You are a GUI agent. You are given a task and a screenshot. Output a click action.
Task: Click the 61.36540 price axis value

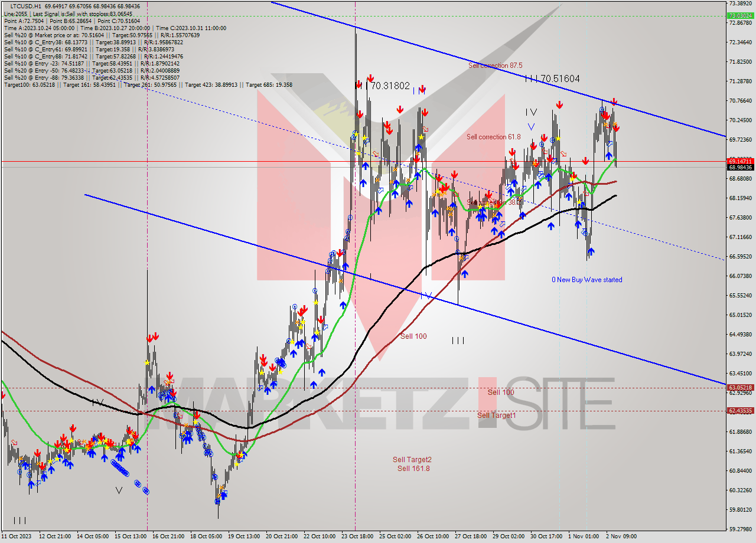tap(741, 451)
